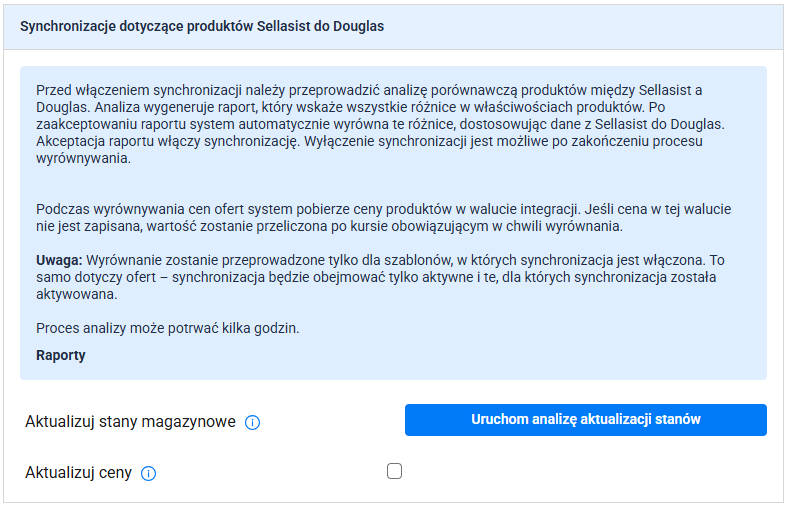Click the Proces analizy może potrwać line
This screenshot has height=505, width=786.
(x=167, y=328)
